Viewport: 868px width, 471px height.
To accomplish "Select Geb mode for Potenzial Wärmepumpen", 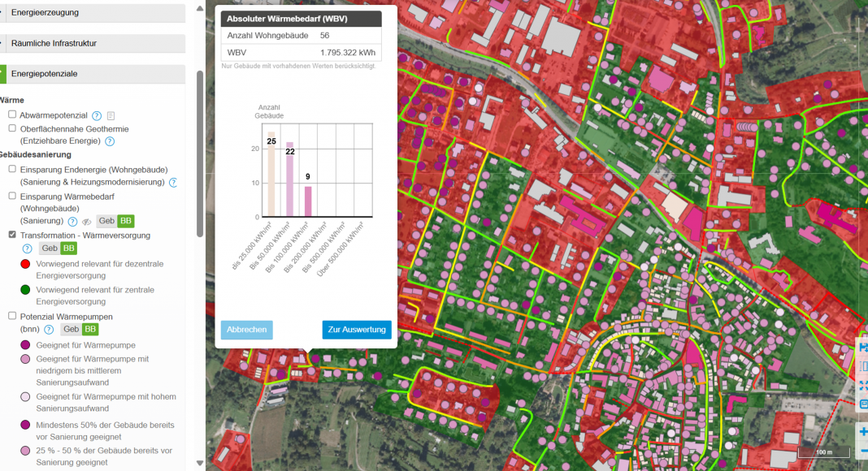I will click(x=71, y=329).
